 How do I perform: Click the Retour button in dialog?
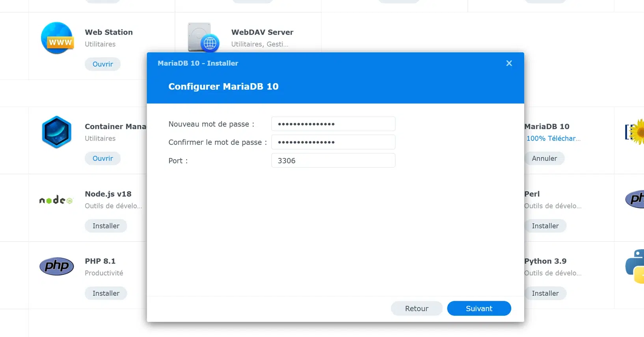(417, 309)
